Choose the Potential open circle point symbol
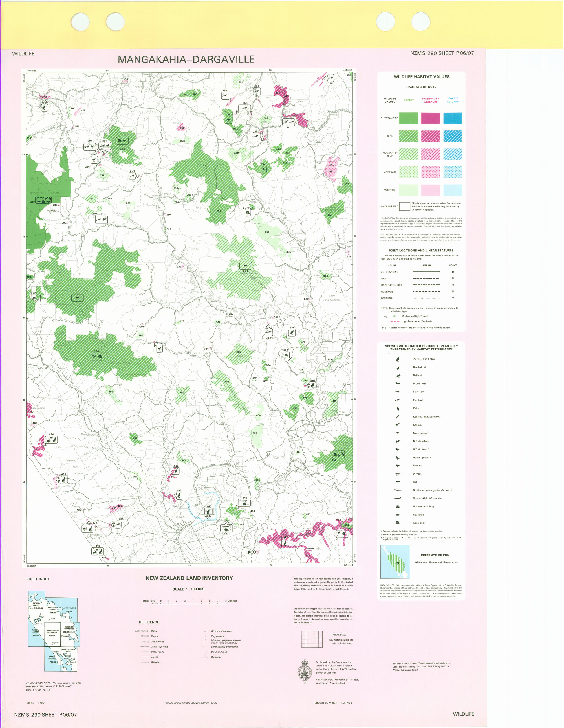 pyautogui.click(x=453, y=298)
